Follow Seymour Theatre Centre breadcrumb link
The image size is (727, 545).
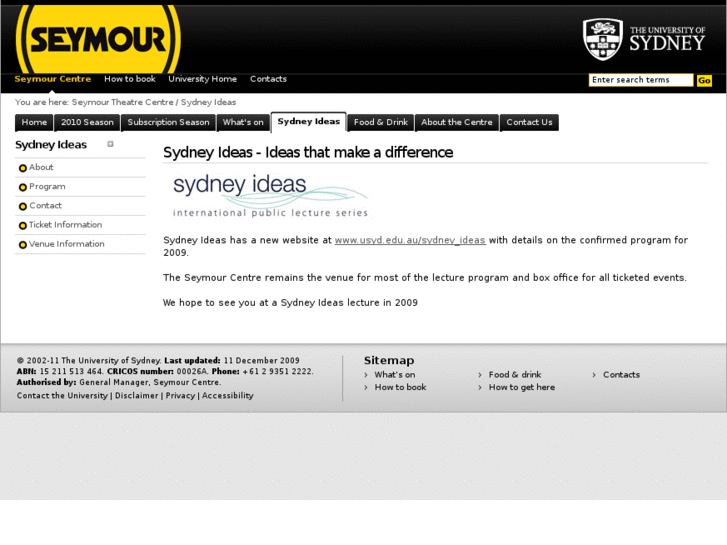click(122, 102)
